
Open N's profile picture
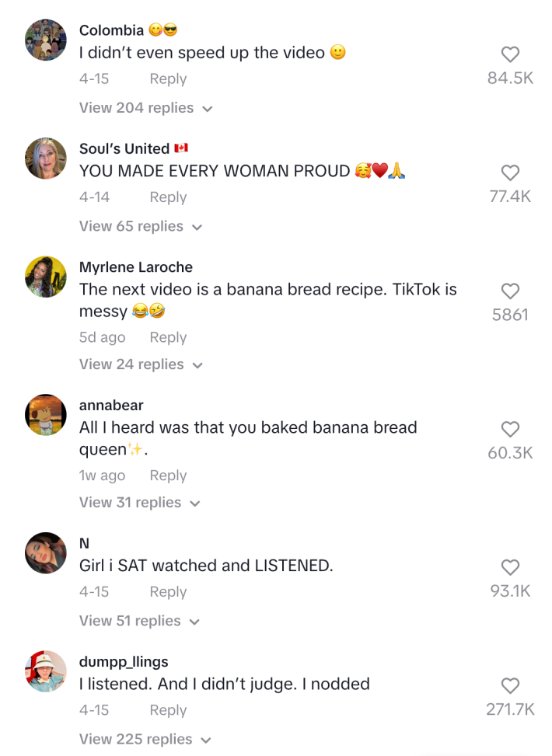tap(45, 552)
